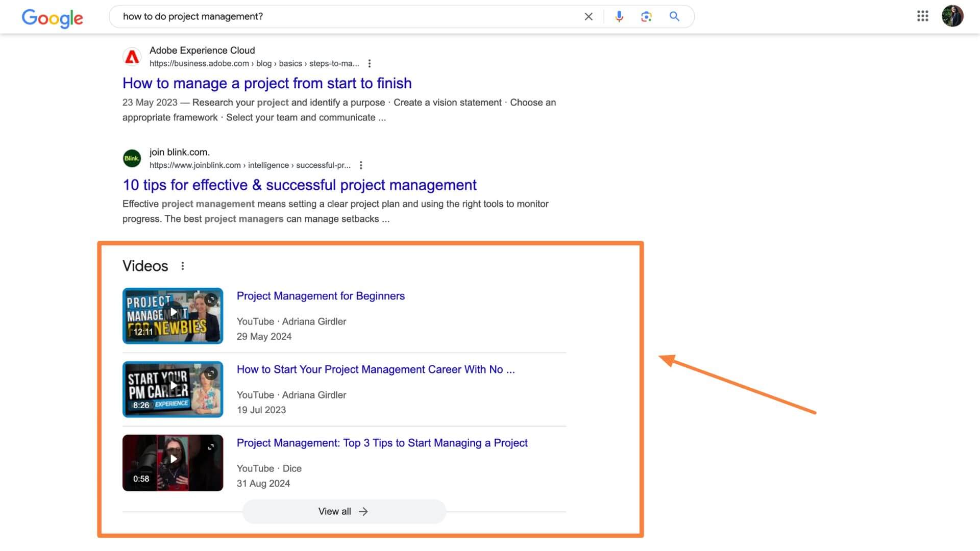Click the '29 May 2024' video date

[x=264, y=337]
